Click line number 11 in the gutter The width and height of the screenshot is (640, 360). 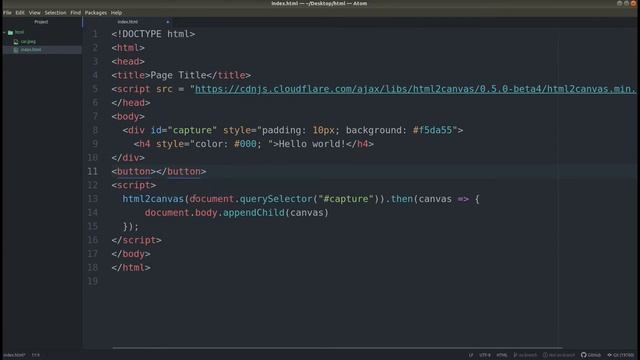(x=93, y=171)
